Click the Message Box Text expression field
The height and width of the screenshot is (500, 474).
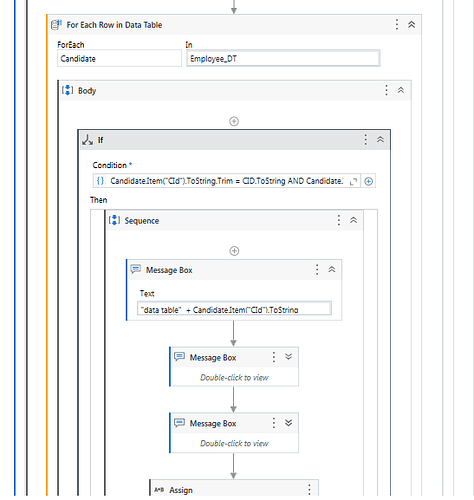point(234,309)
